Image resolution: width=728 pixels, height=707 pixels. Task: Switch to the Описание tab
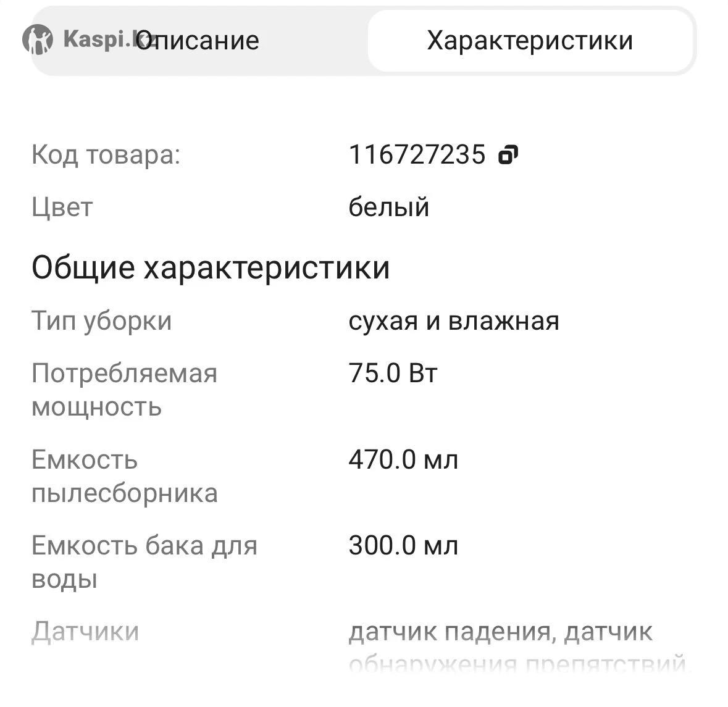click(198, 41)
